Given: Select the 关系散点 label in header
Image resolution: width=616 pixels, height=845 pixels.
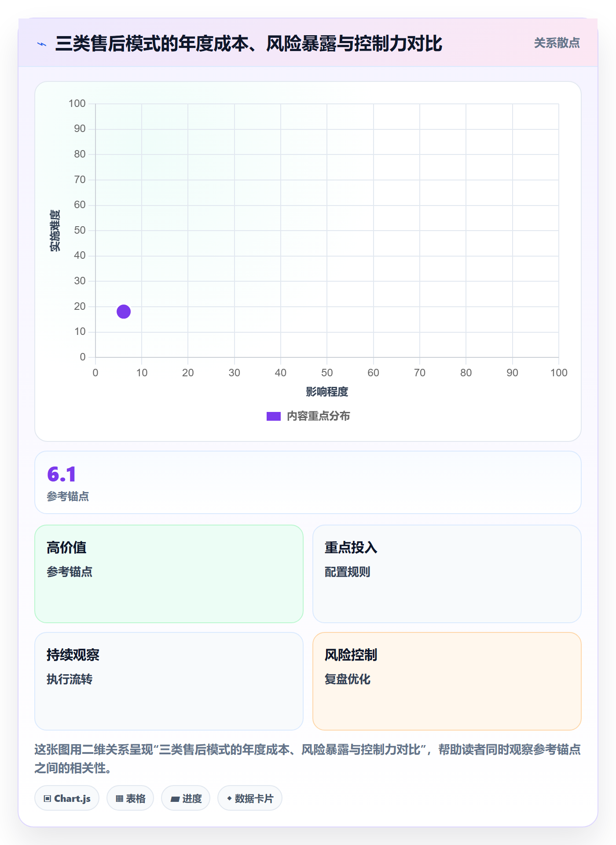Looking at the screenshot, I should (x=557, y=43).
